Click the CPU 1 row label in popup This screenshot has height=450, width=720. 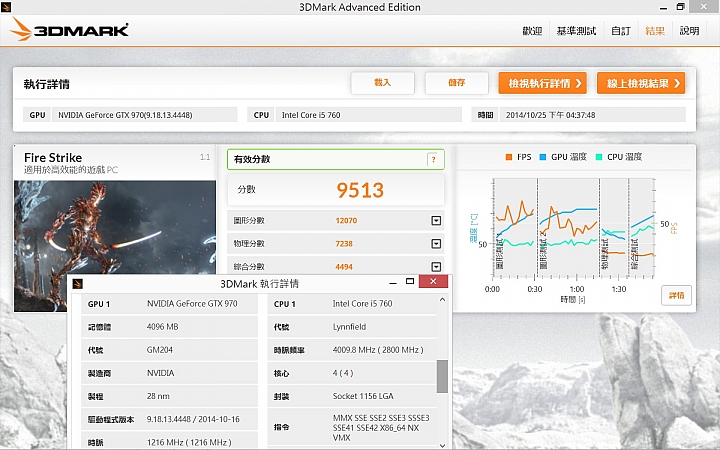click(x=285, y=304)
